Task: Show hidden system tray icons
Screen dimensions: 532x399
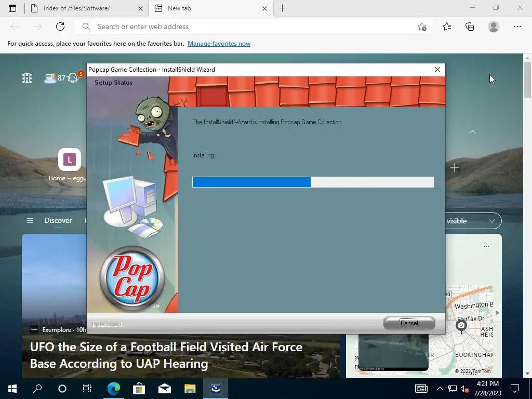Action: click(440, 389)
